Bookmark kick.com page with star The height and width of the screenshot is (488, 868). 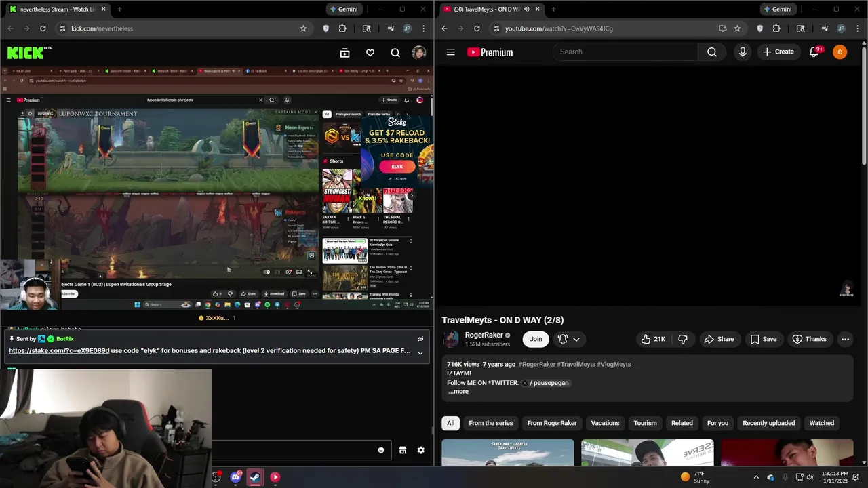(303, 28)
